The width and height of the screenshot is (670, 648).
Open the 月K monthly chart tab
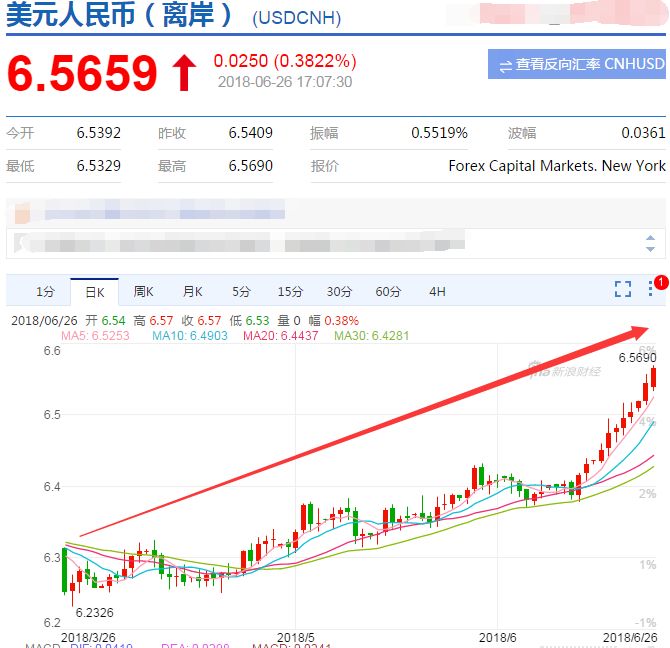pyautogui.click(x=192, y=292)
